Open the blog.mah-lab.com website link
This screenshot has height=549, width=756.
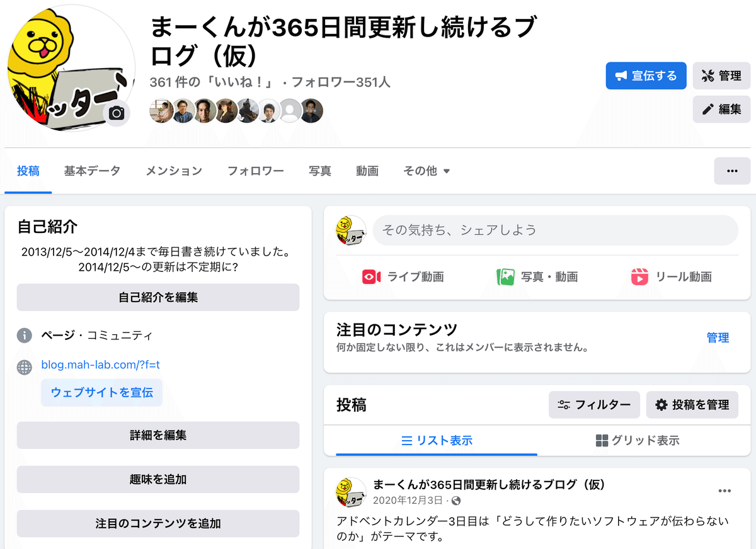tap(101, 365)
